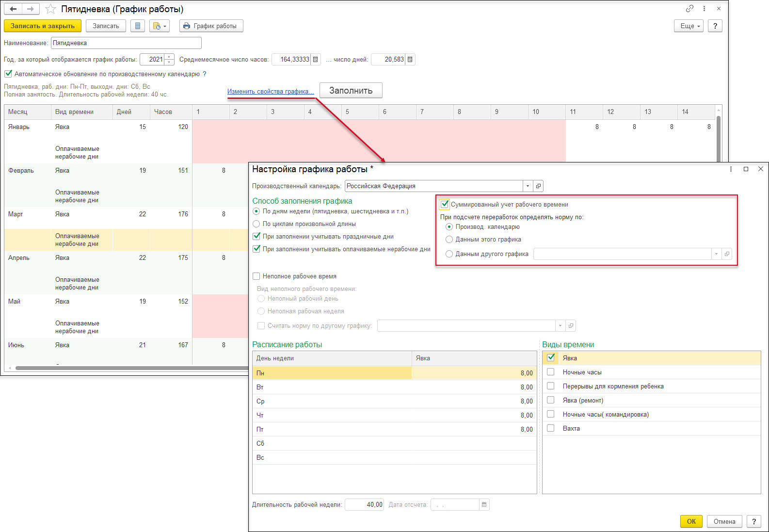
Task: Toggle учитывать оплачиваемые нерабочие дни checkbox
Action: (256, 249)
